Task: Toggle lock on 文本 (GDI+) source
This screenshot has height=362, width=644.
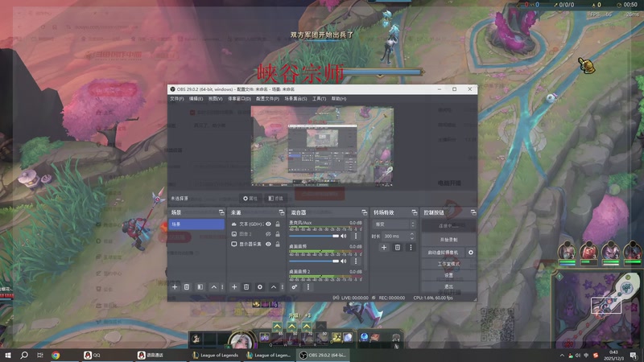Action: 278,224
